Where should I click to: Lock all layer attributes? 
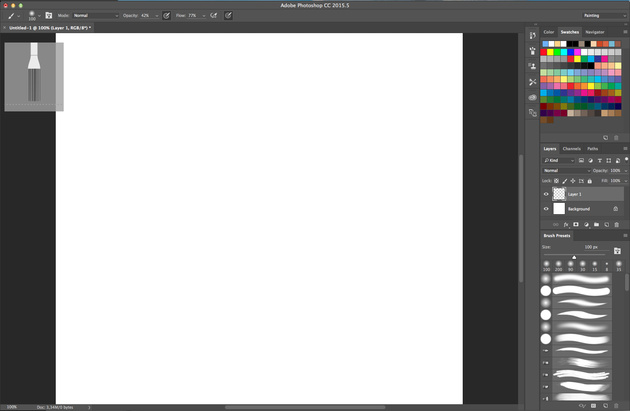(589, 181)
